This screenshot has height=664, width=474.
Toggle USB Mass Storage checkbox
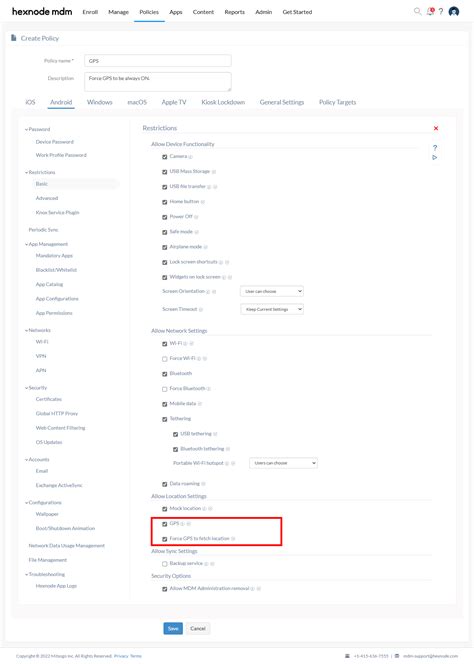click(x=165, y=172)
